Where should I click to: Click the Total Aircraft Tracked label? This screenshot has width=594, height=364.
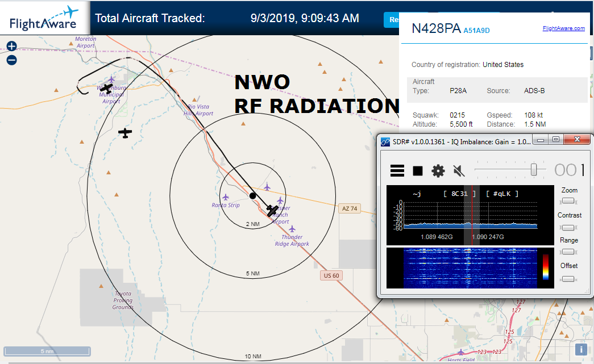[x=150, y=18]
